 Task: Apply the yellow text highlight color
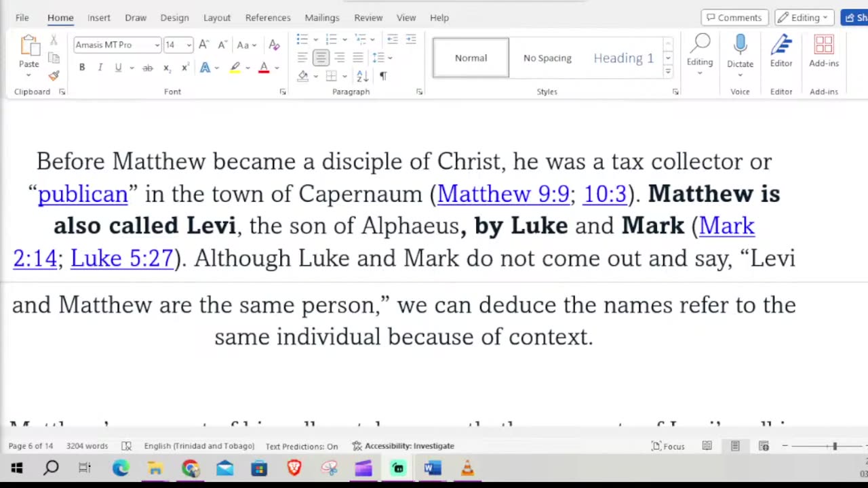tap(235, 68)
